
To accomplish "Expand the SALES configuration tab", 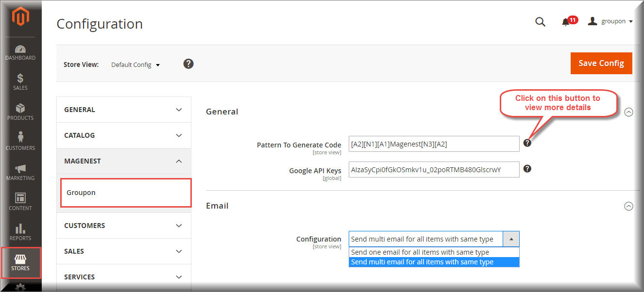I will (124, 251).
